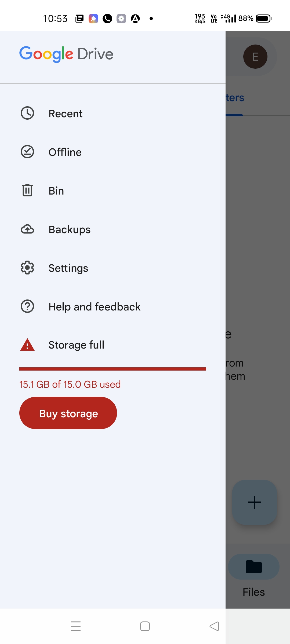Viewport: 290px width, 644px height.
Task: Select the Files folder icon tab
Action: tap(254, 567)
